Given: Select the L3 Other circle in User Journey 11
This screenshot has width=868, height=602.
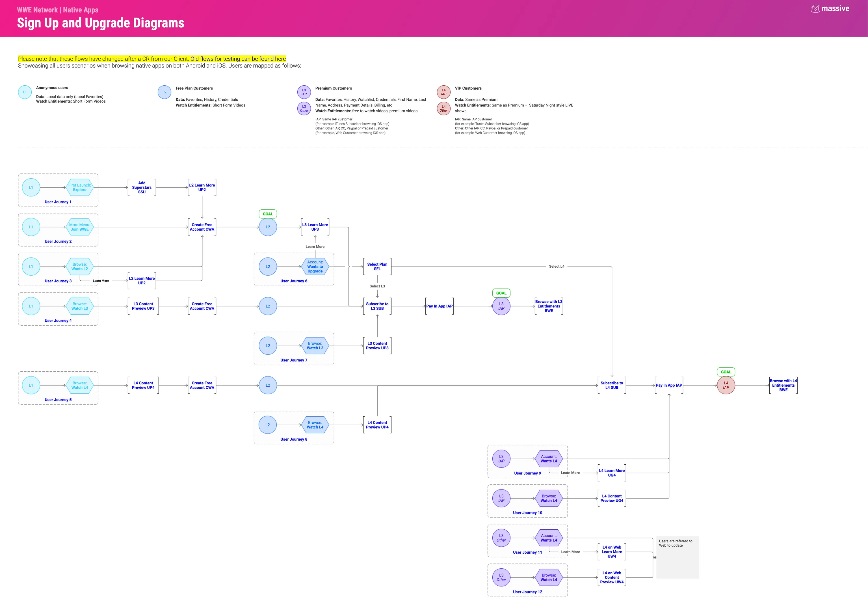Looking at the screenshot, I should 501,538.
